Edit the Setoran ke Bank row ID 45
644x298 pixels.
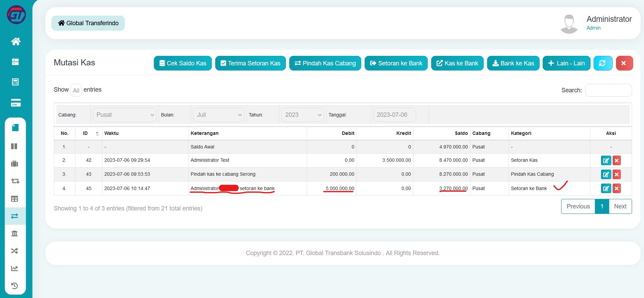606,188
